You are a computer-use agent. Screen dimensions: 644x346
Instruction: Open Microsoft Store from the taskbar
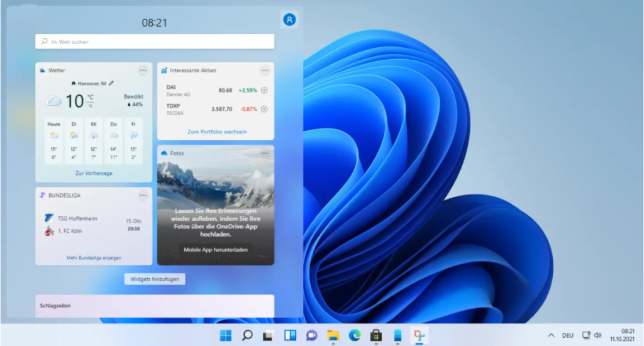(x=375, y=335)
